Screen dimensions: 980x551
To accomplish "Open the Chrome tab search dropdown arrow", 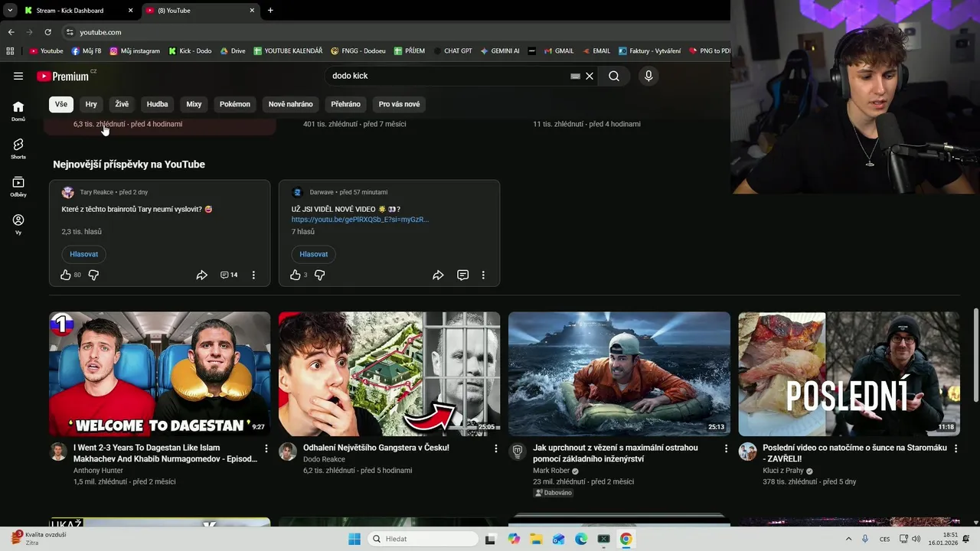I will [10, 11].
